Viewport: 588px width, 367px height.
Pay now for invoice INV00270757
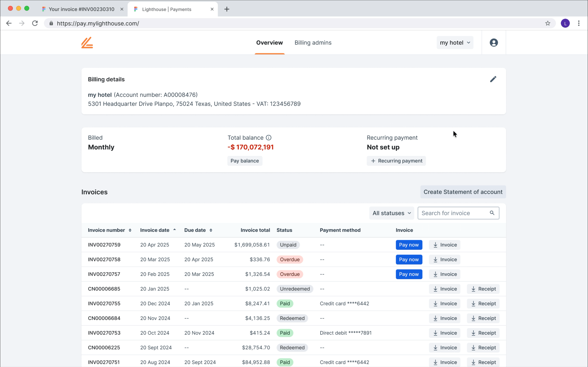click(409, 274)
